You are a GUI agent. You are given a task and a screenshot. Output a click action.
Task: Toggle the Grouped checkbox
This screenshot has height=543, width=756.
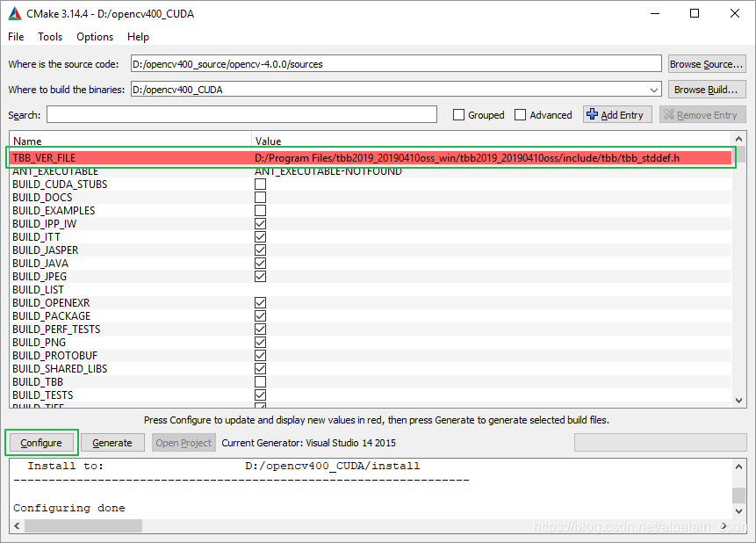(459, 115)
